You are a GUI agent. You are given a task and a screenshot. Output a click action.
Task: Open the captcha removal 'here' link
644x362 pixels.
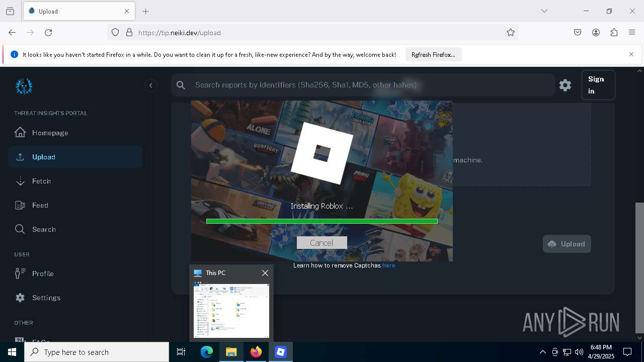pyautogui.click(x=388, y=265)
